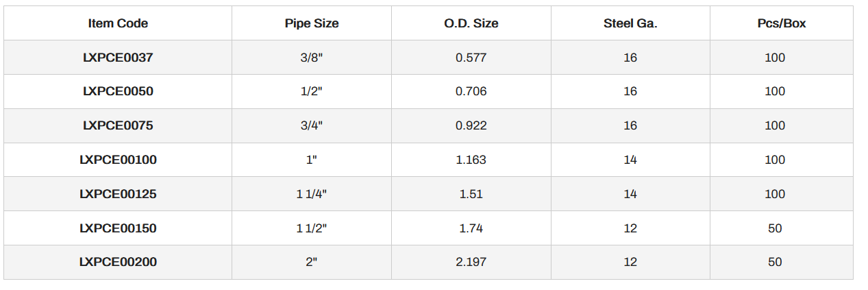Click the 1 1/4" pipe size cell
Viewport: 868px width, 290px height.
tap(312, 194)
